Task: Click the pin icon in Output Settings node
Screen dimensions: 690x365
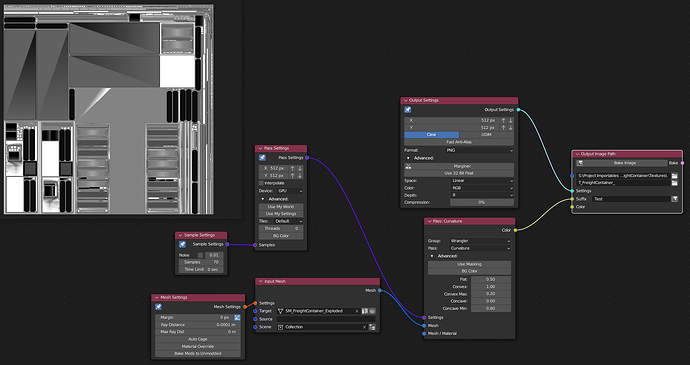Action: coord(408,110)
